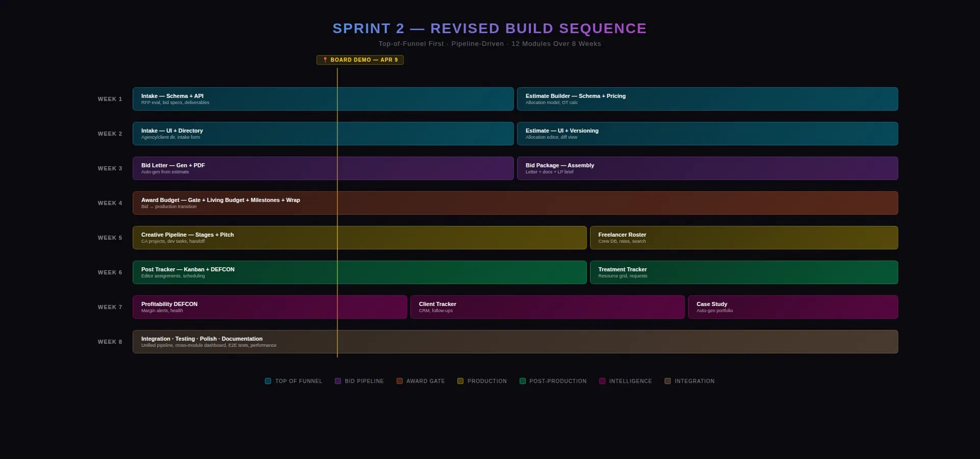Select the INTELLIGENCE legend swatch
Image resolution: width=980 pixels, height=459 pixels.
tap(602, 381)
